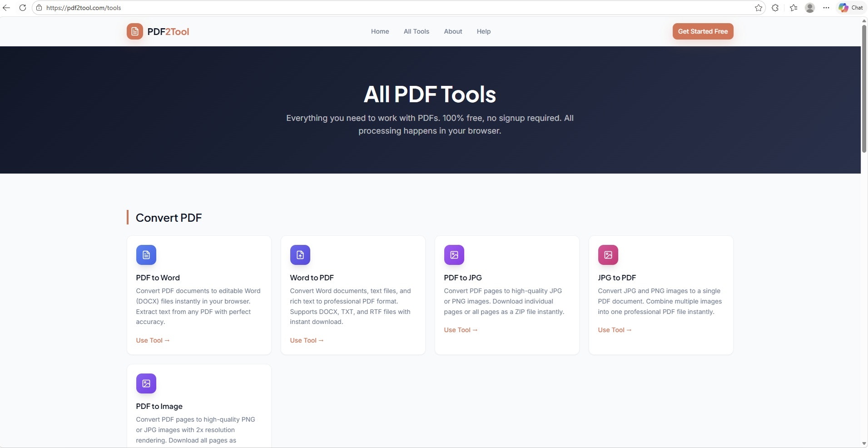
Task: Open the Home navigation item
Action: tap(380, 31)
